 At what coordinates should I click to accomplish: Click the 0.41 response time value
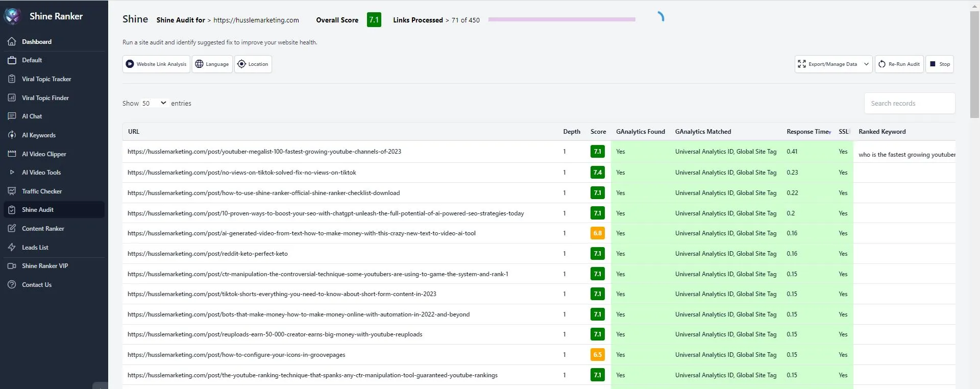click(792, 152)
